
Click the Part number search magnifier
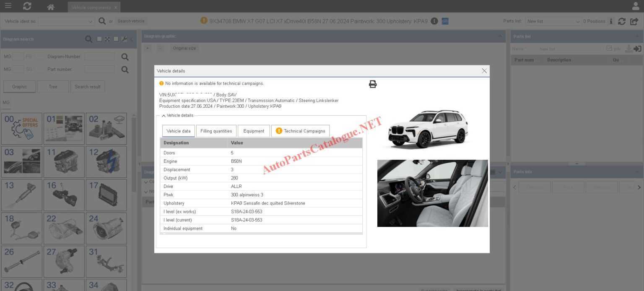click(x=125, y=69)
